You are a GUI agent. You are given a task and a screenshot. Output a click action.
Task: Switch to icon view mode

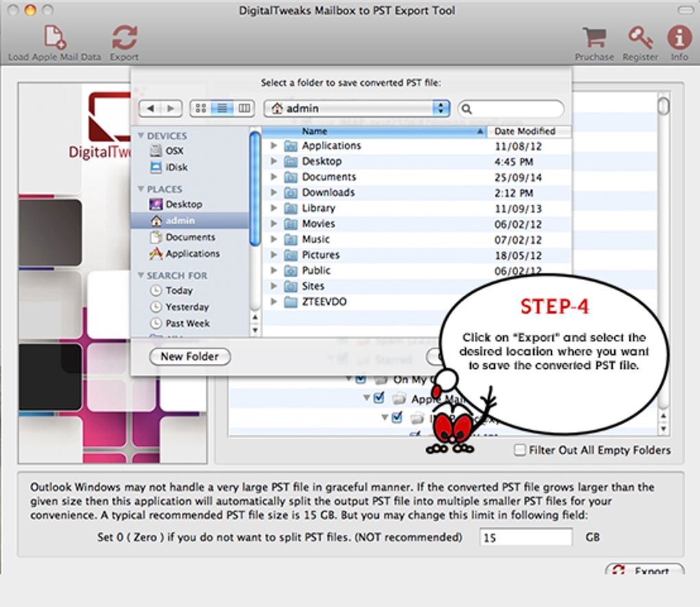201,108
